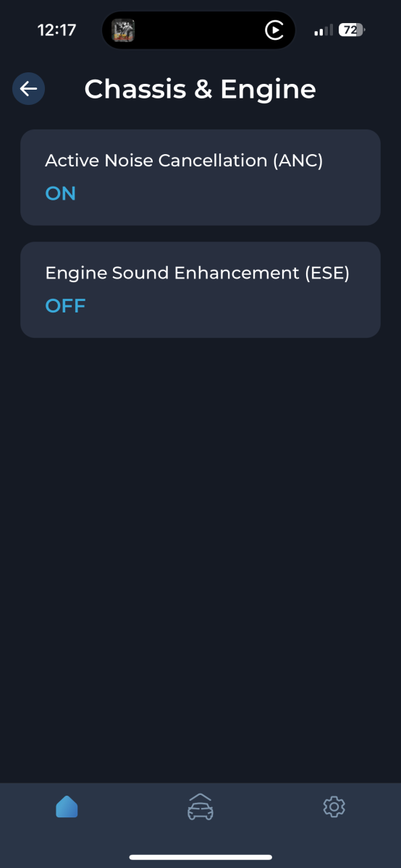
Task: Select the Engine Sound Enhancement (ESE) label
Action: 197,273
